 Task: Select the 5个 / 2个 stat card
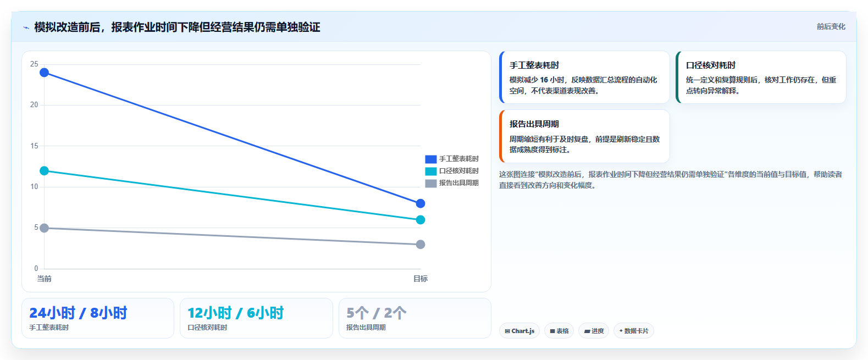click(x=415, y=318)
